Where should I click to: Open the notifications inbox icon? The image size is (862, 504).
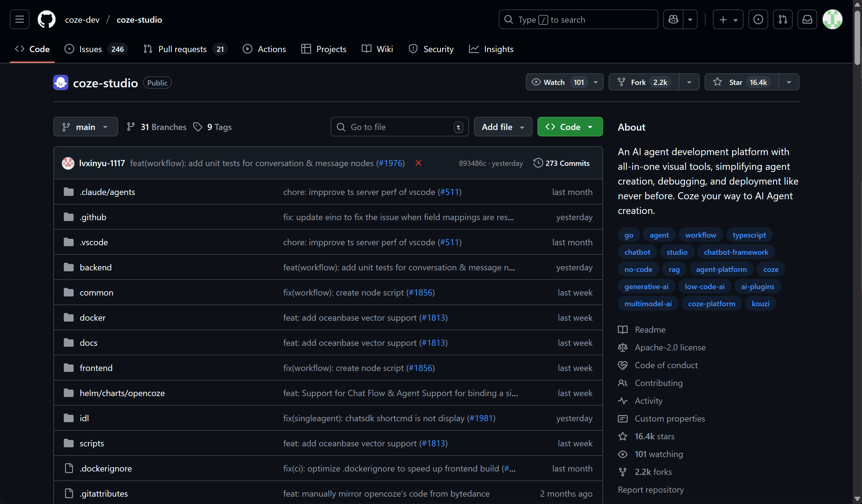tap(807, 20)
